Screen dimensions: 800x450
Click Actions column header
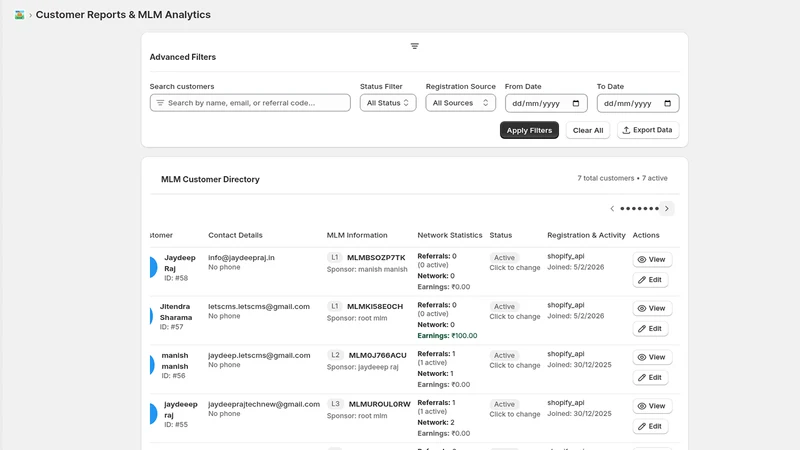point(646,235)
